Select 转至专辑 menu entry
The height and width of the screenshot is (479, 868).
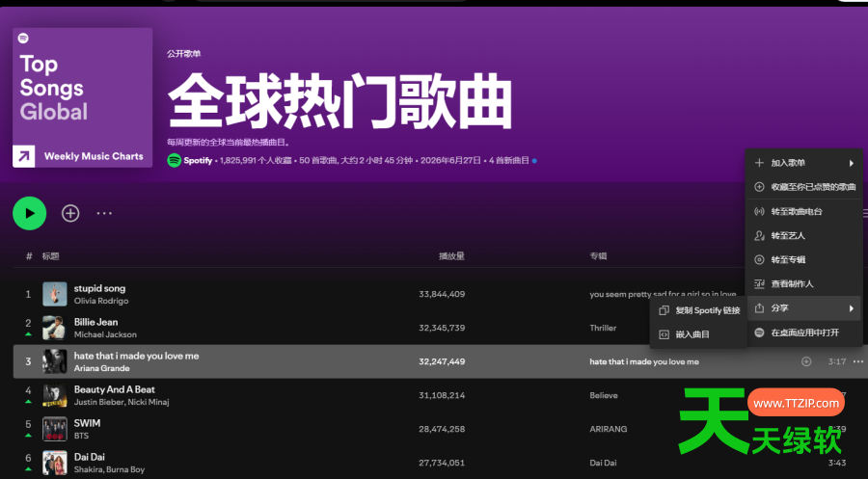pos(803,259)
